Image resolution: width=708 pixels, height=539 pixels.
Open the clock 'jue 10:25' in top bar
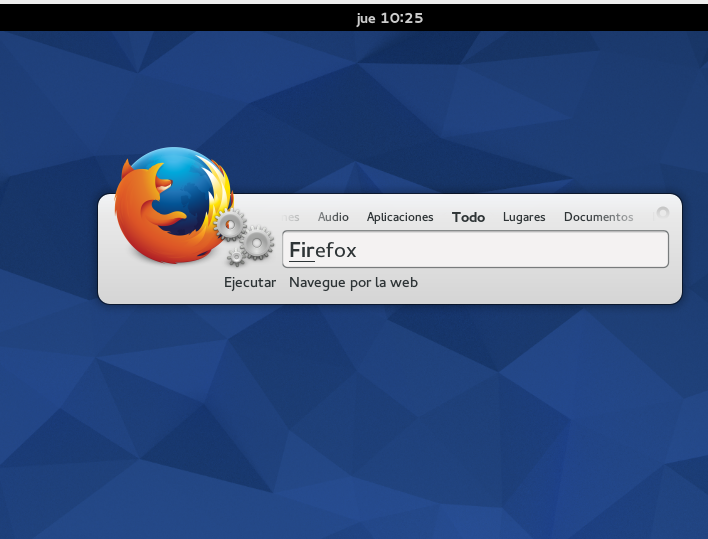point(390,19)
